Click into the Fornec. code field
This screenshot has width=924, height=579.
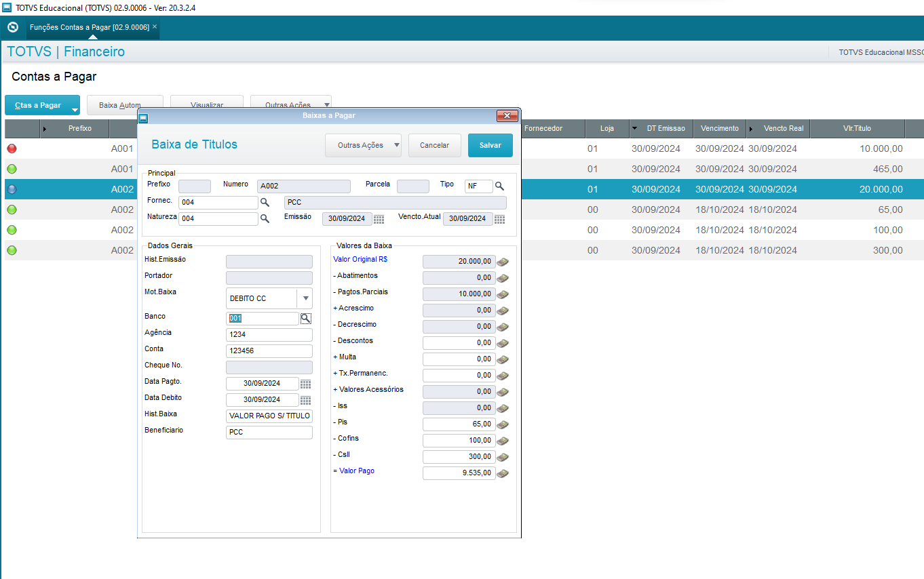point(218,202)
